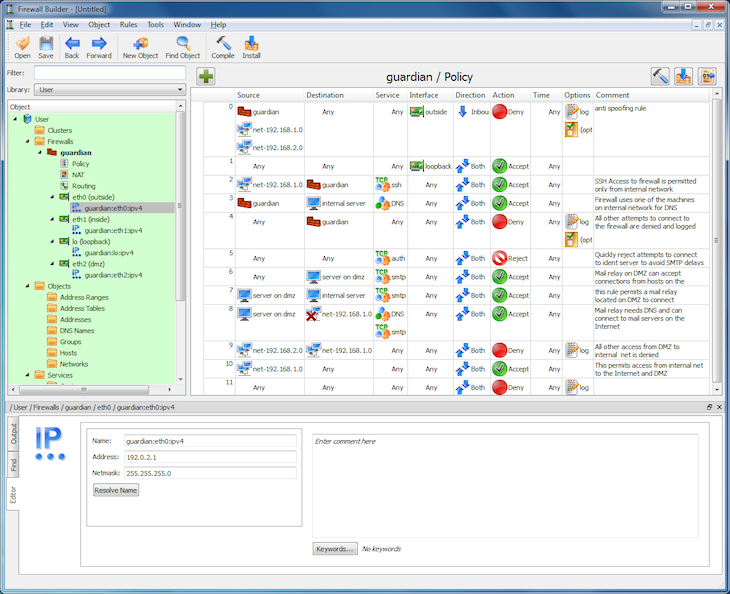Screen dimensions: 730x594
Task: Open the Tools menu
Action: click(156, 24)
